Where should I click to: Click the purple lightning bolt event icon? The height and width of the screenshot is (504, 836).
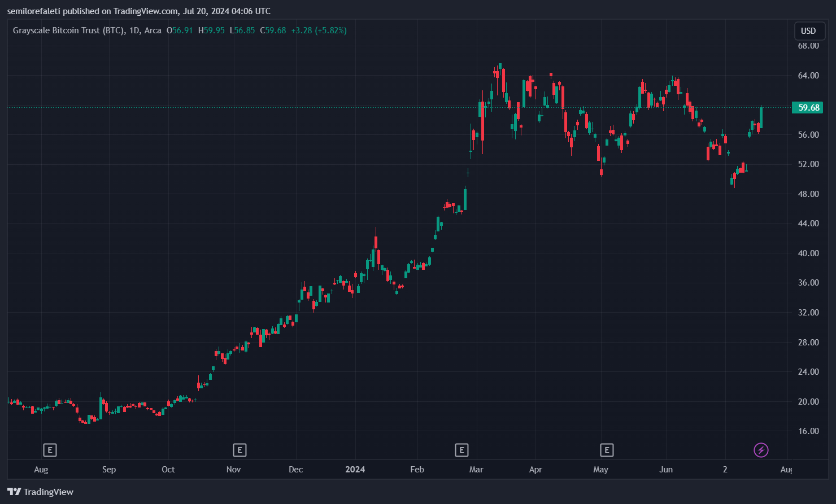pyautogui.click(x=761, y=450)
